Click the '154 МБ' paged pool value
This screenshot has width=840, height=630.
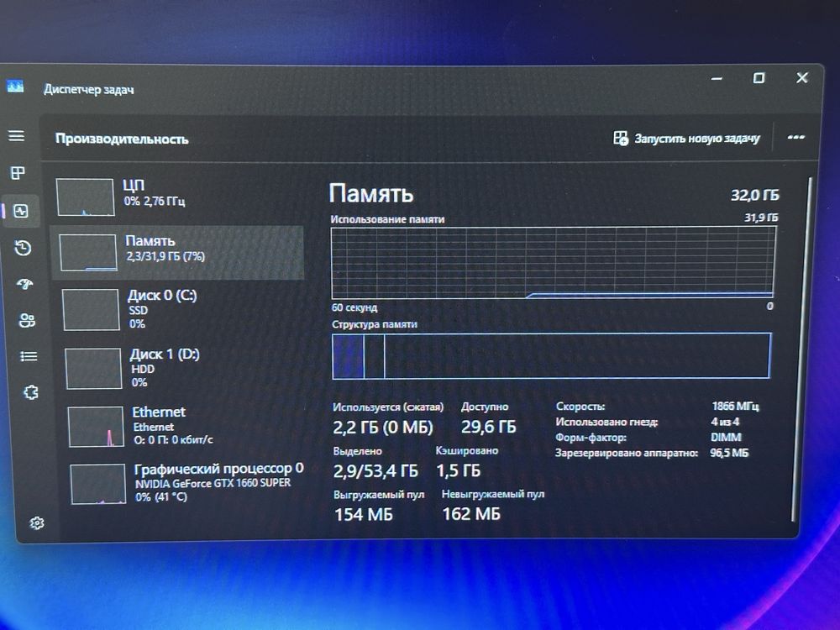(364, 514)
